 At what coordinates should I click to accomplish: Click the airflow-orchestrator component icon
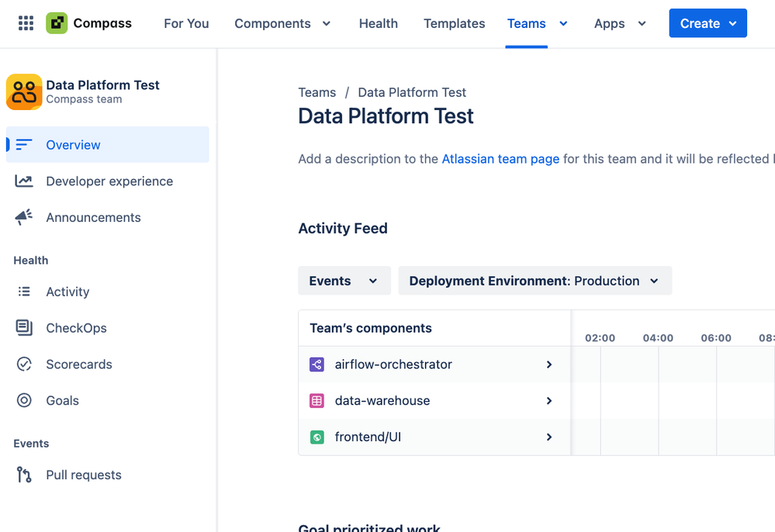317,364
